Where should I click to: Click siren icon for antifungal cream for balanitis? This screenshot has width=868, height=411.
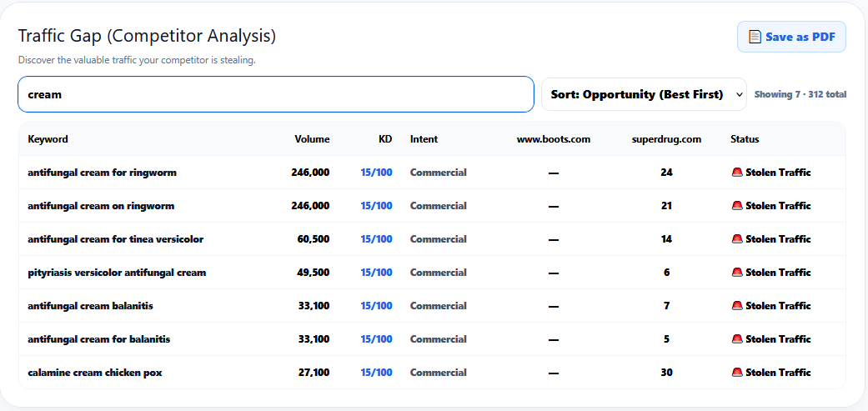pos(737,339)
